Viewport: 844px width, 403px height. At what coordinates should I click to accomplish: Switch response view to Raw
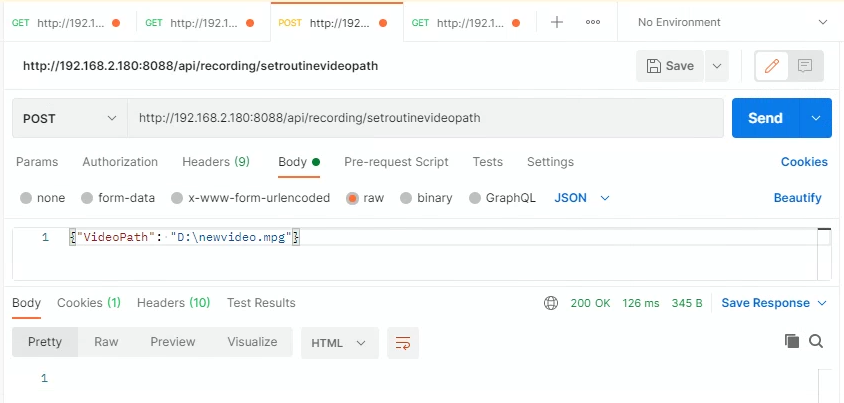(x=106, y=342)
